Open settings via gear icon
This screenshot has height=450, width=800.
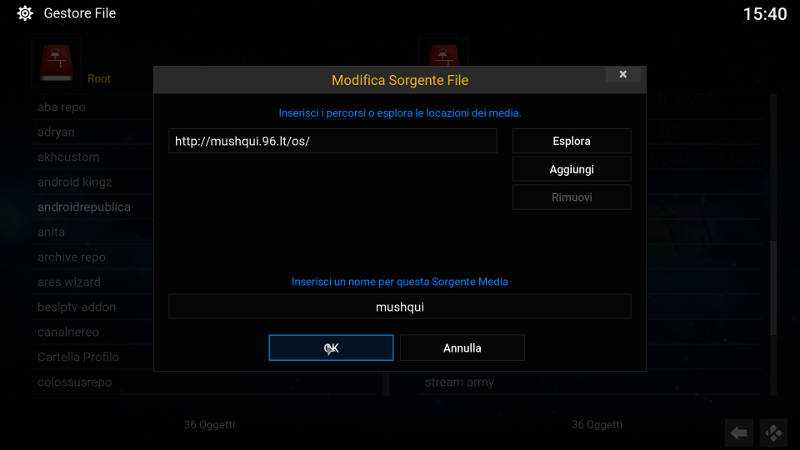click(24, 13)
